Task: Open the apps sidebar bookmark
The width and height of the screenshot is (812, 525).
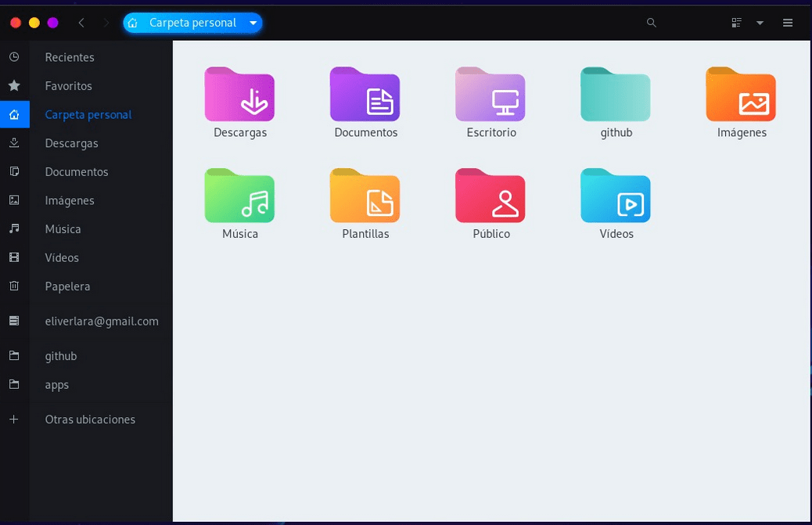Action: [x=56, y=385]
